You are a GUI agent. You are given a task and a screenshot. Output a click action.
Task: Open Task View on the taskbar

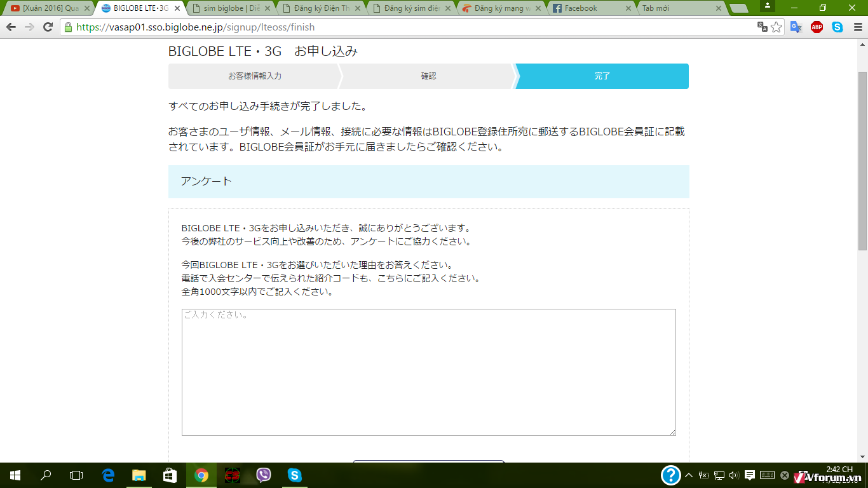76,475
